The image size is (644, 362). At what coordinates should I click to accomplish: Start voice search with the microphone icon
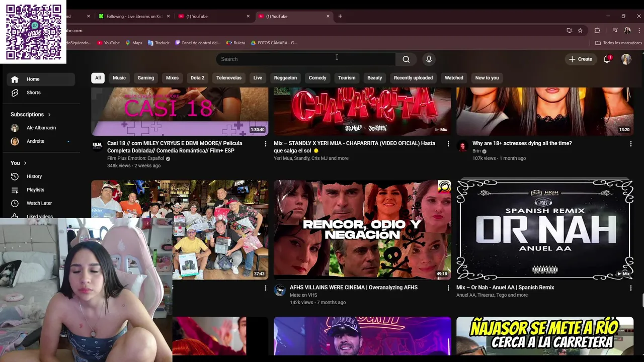tap(429, 59)
